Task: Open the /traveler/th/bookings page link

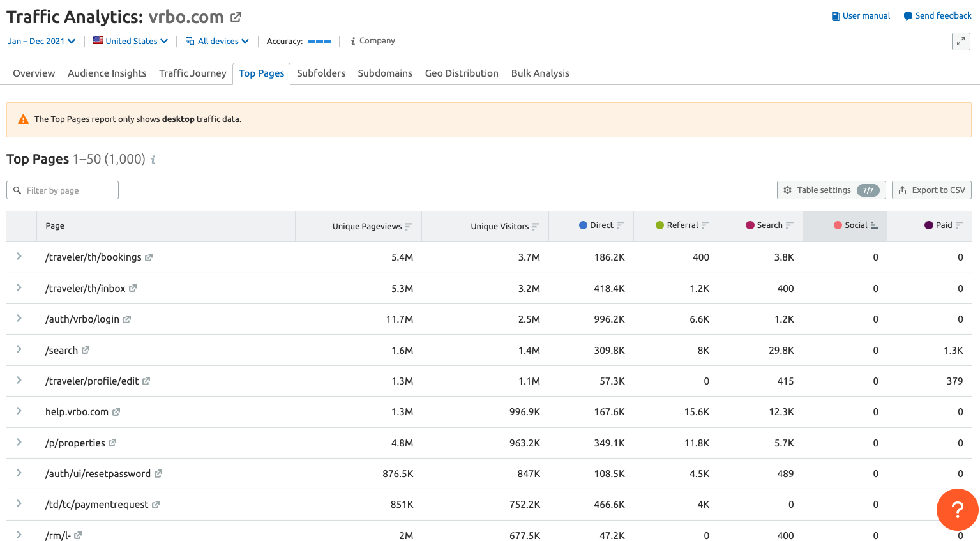Action: [93, 257]
